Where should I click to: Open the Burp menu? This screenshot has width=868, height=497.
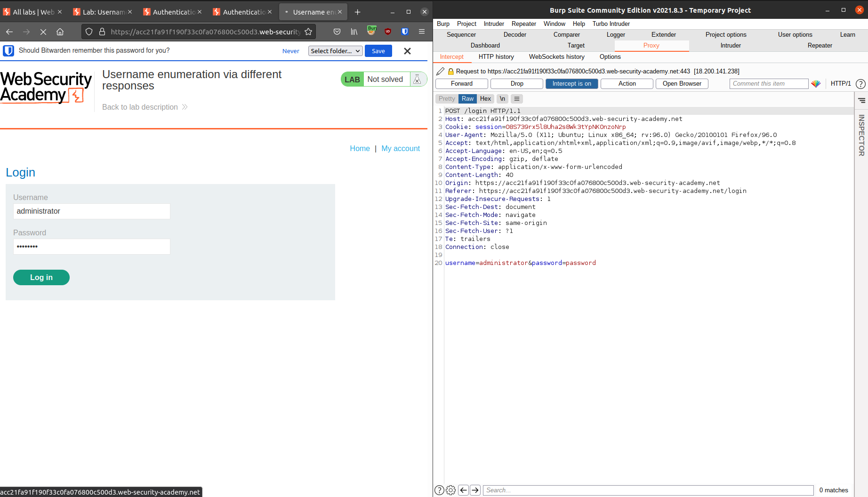point(443,24)
